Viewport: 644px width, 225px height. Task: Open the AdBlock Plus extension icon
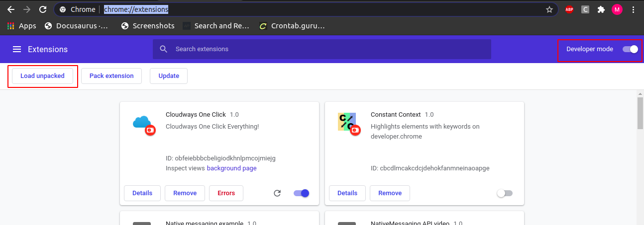tap(569, 9)
